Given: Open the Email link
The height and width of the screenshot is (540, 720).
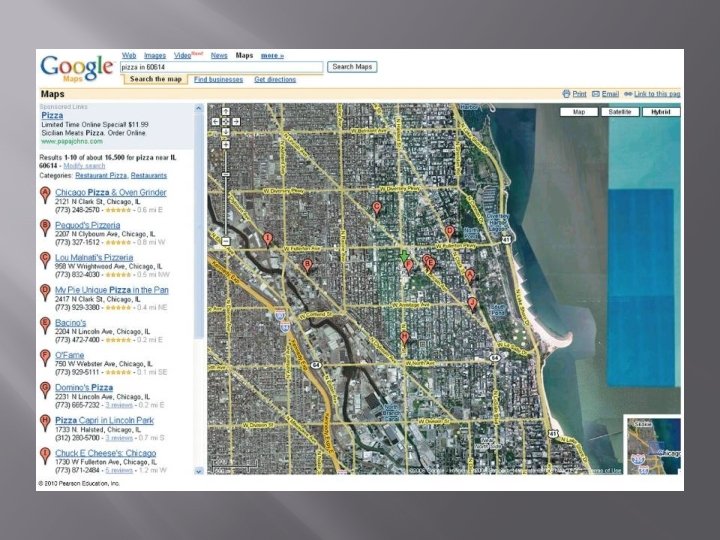Looking at the screenshot, I should tap(610, 94).
